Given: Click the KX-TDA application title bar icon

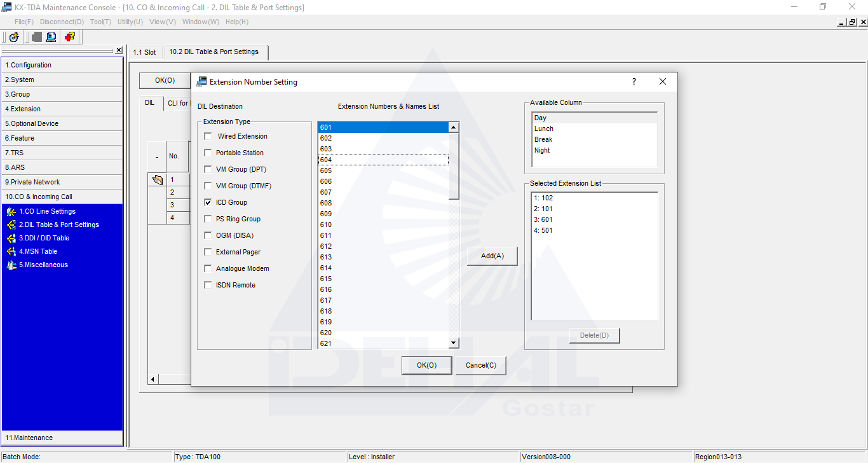Looking at the screenshot, I should click(7, 7).
